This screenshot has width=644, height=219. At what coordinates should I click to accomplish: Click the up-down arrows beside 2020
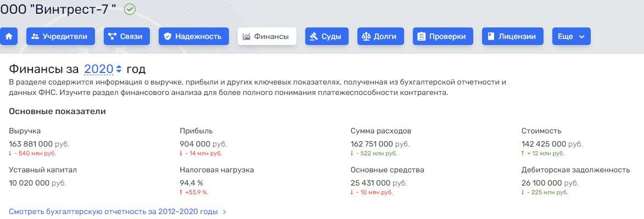pyautogui.click(x=119, y=69)
